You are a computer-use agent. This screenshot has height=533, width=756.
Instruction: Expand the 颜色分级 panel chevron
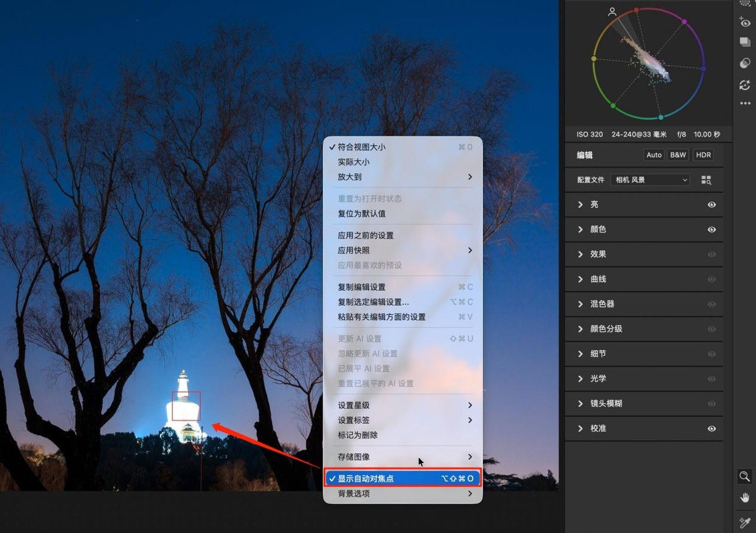580,329
